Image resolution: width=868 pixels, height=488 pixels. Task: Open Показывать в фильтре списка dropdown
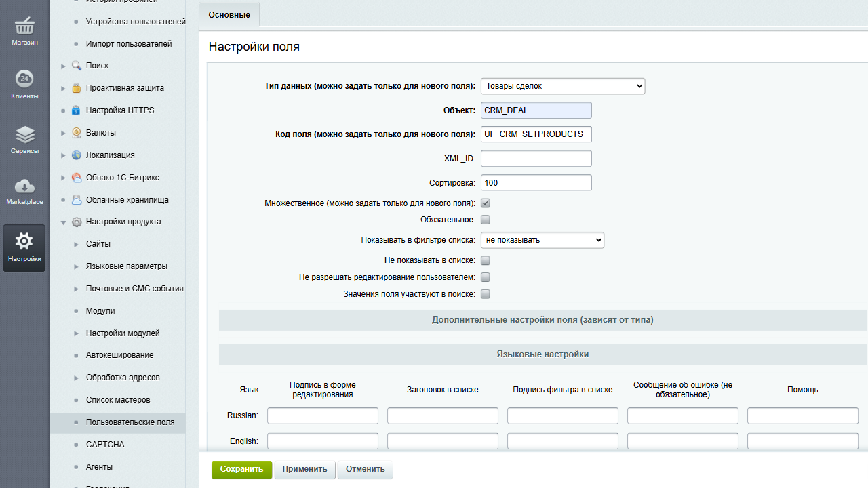[x=542, y=240]
